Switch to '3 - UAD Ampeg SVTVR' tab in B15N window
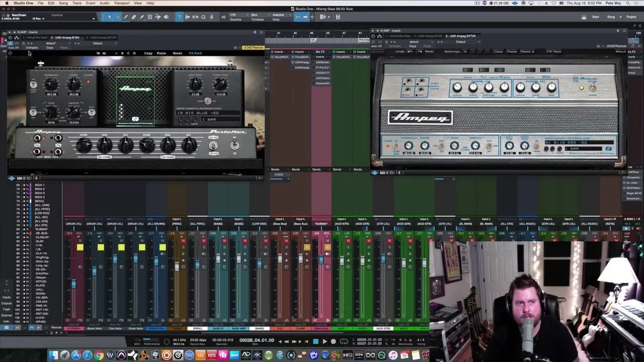Image resolution: width=644 pixels, height=362 pixels. [x=101, y=37]
